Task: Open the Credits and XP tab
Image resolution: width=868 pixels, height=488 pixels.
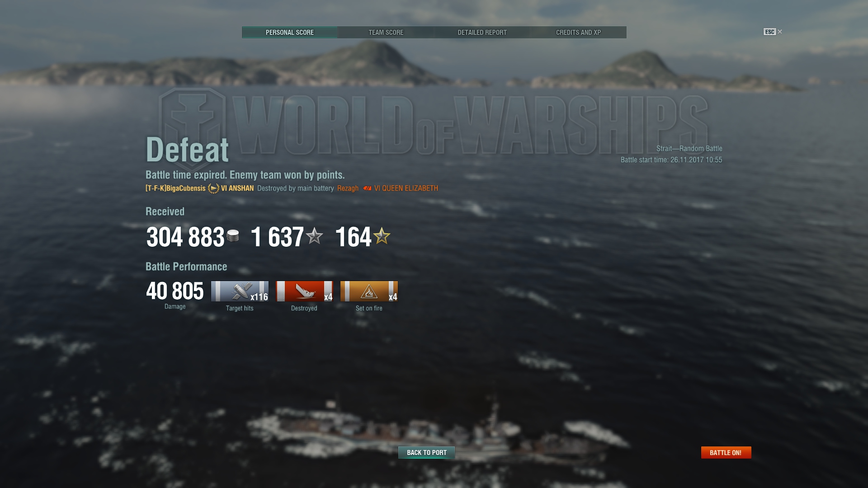Action: click(x=578, y=33)
